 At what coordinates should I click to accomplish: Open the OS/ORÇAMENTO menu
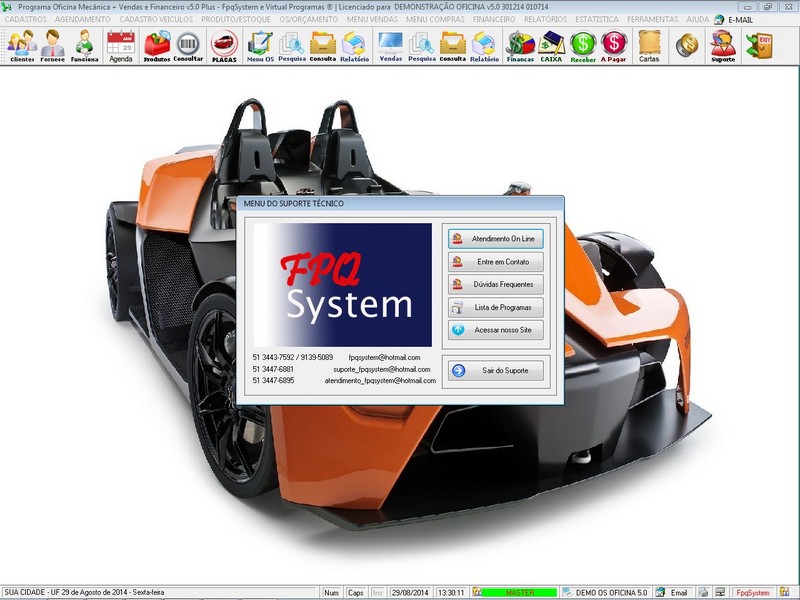pos(309,19)
